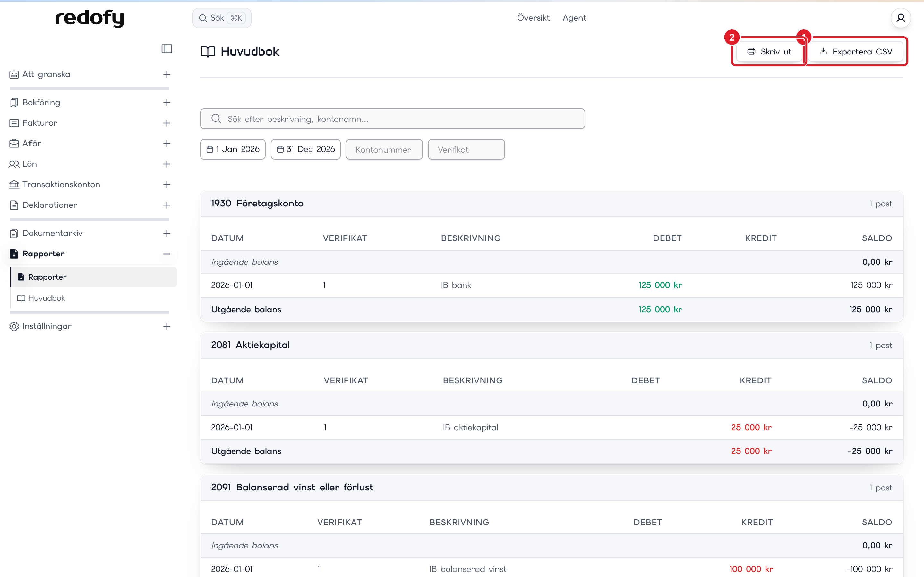
Task: Collapse the Rapporter section
Action: tap(167, 254)
